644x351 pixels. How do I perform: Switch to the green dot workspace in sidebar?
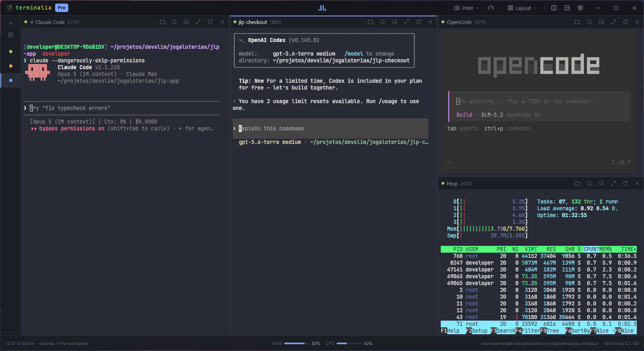tap(11, 52)
